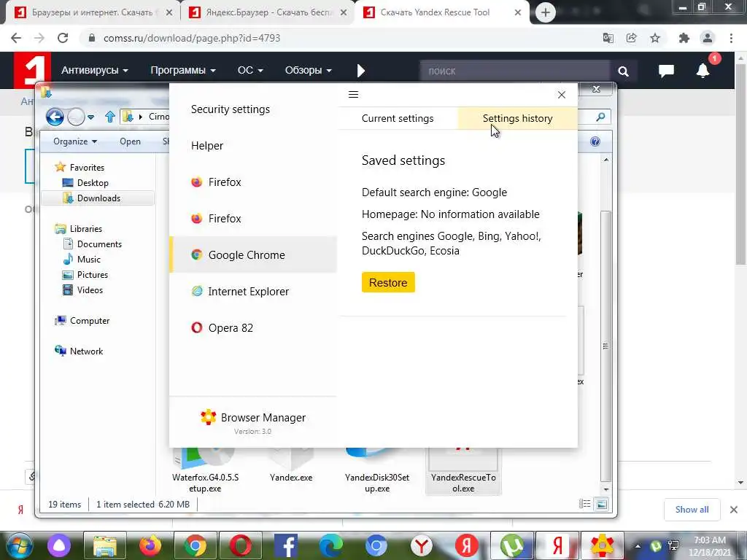This screenshot has height=560, width=747.
Task: Open Desktop in Explorer sidebar
Action: pos(93,183)
